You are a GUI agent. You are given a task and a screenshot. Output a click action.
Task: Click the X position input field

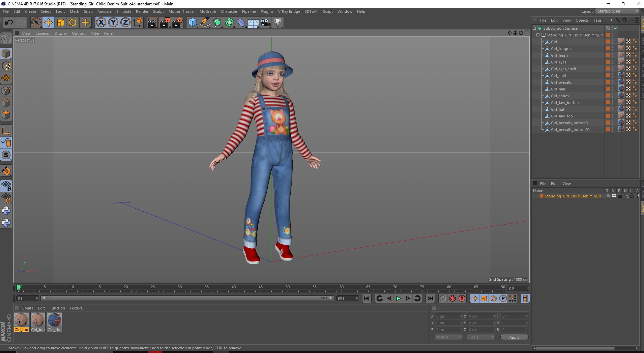tap(449, 316)
